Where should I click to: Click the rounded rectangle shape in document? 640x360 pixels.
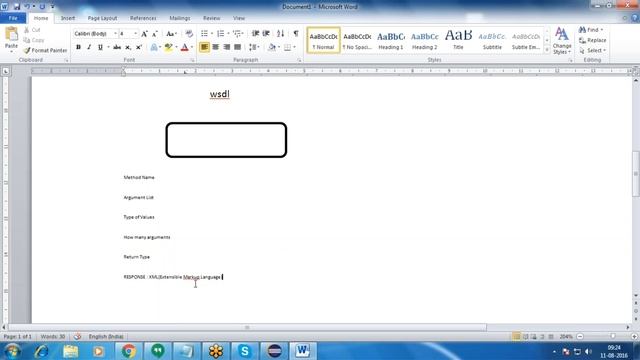pos(226,140)
